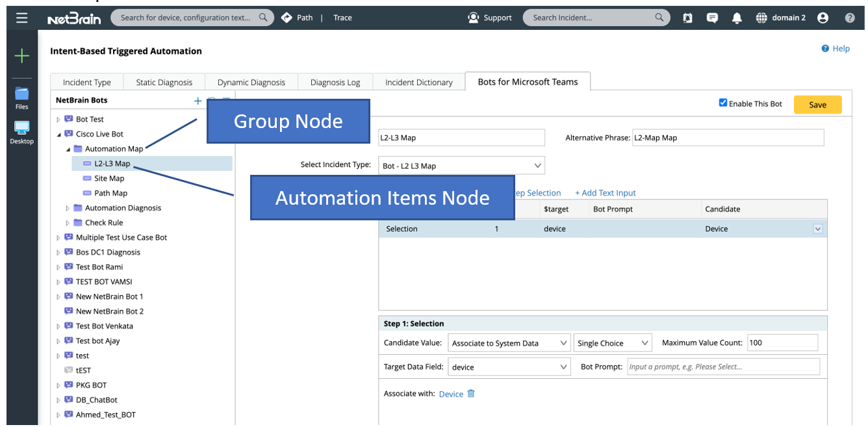Click the domain 2 label
Viewport: 868px width, 427px height.
point(789,18)
